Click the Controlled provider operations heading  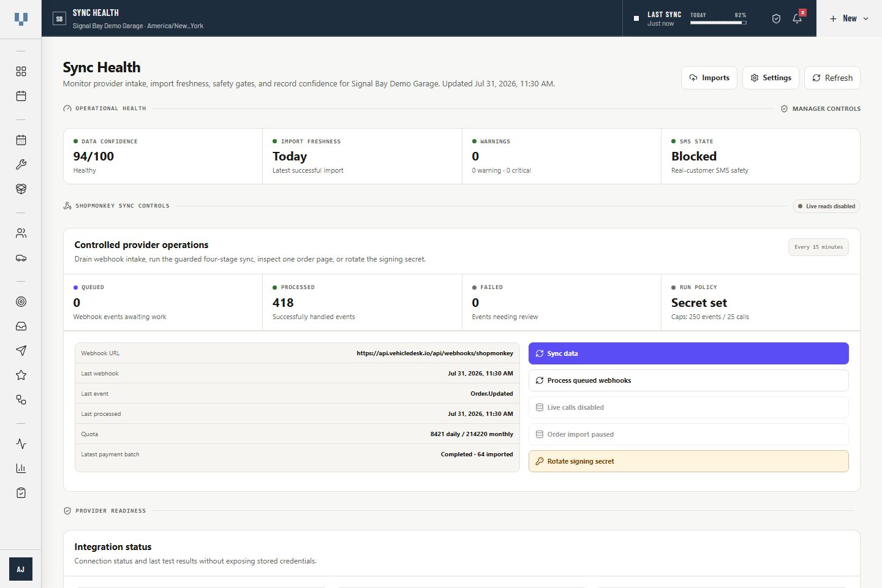pos(141,245)
